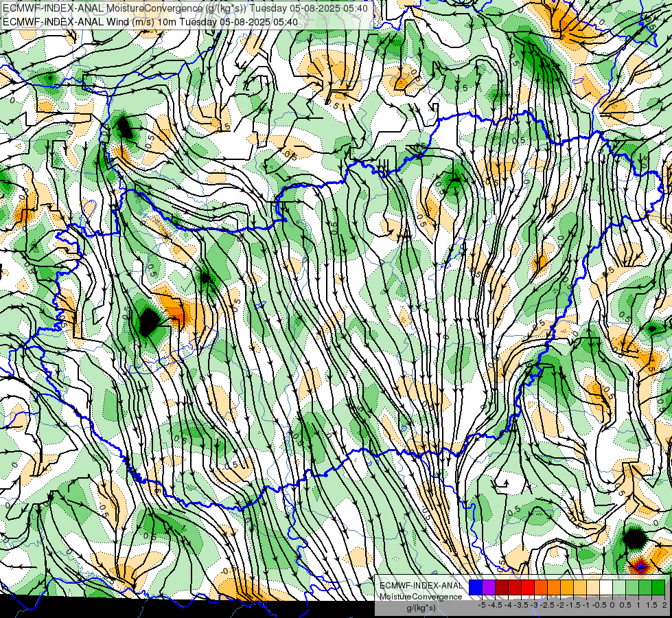Viewport: 672px width, 618px height.
Task: Click the g/(kg*s) unit label in legend
Action: pyautogui.click(x=421, y=608)
